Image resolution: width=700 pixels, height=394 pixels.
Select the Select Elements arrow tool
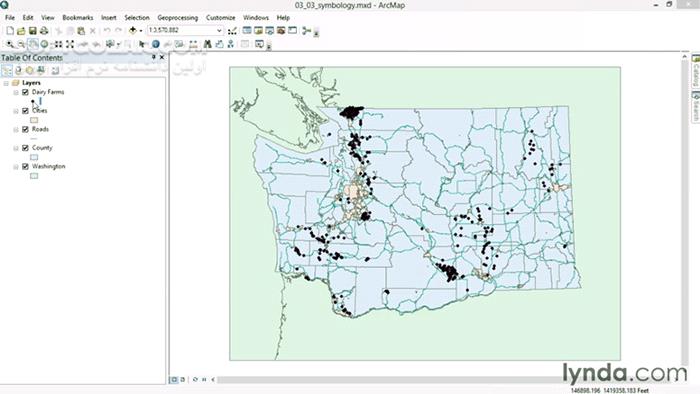pos(142,44)
